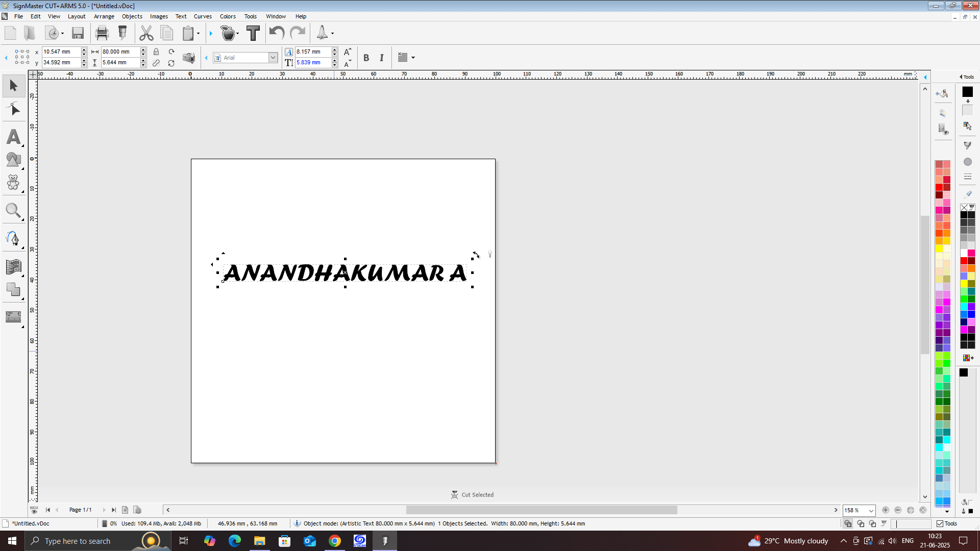Uncheck the Tools checkbox in status bar
Viewport: 980px width, 551px height.
point(940,523)
